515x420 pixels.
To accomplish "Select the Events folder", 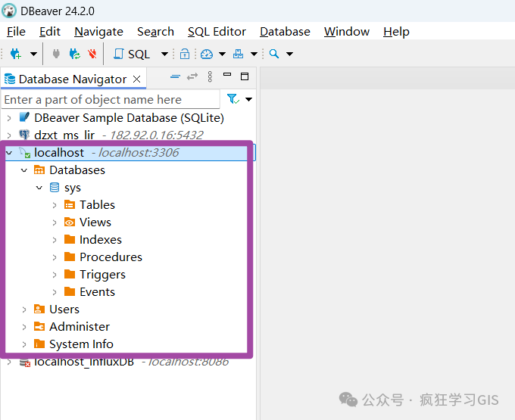I will tap(97, 291).
